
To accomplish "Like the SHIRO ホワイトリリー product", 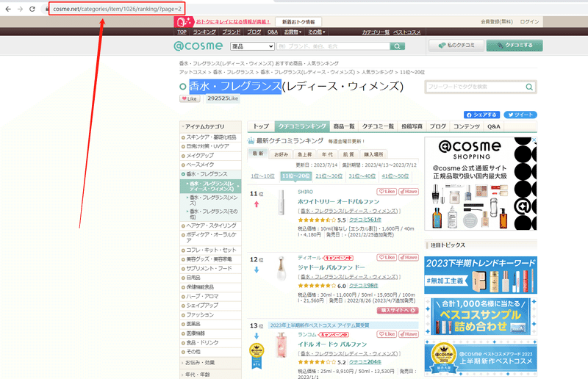I will pos(387,192).
